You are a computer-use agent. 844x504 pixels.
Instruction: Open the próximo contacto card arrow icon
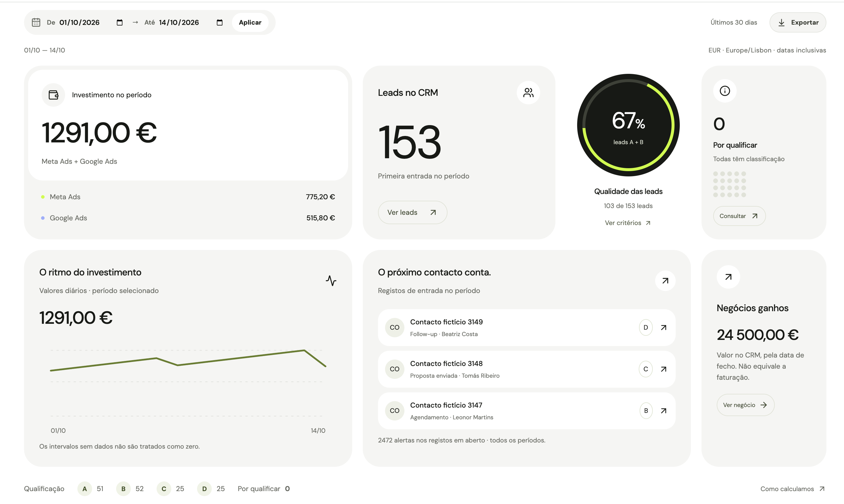click(665, 280)
